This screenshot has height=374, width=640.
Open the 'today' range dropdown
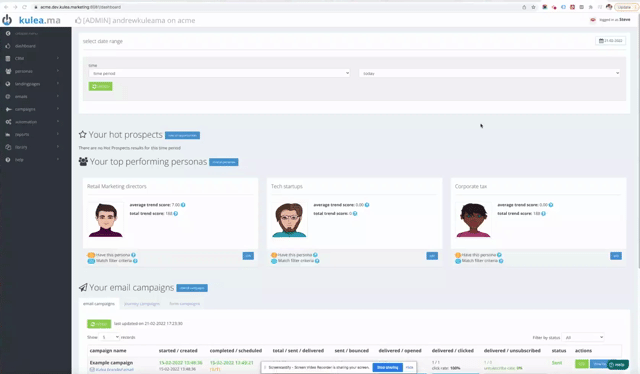tap(490, 73)
